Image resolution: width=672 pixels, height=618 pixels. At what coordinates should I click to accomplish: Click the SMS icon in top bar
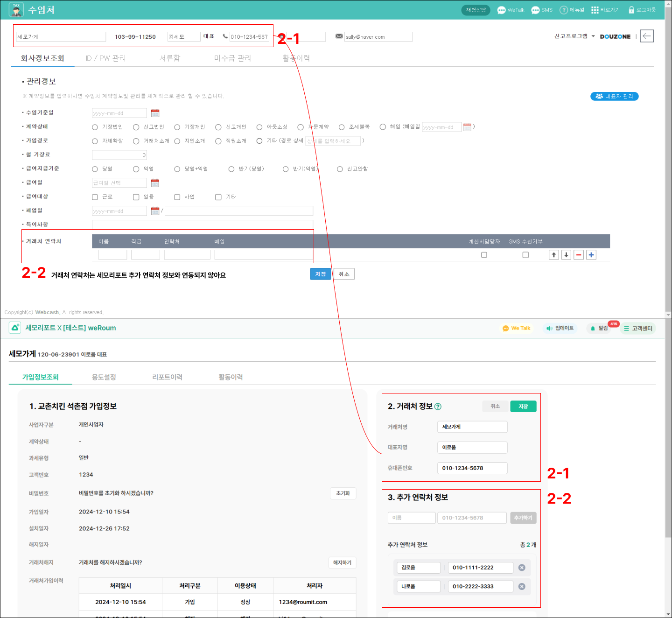(535, 10)
